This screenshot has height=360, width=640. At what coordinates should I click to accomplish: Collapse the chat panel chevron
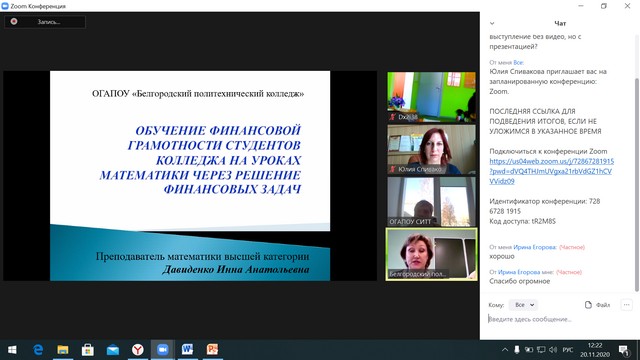point(492,23)
